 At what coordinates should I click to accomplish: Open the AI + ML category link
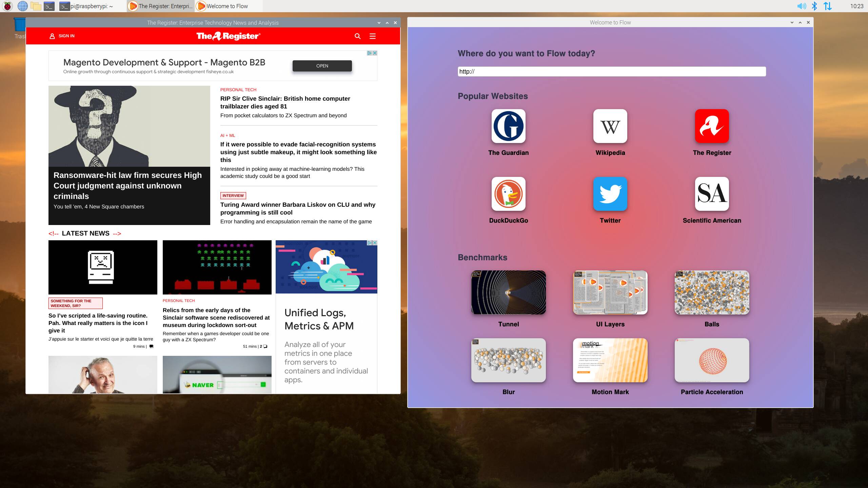228,136
